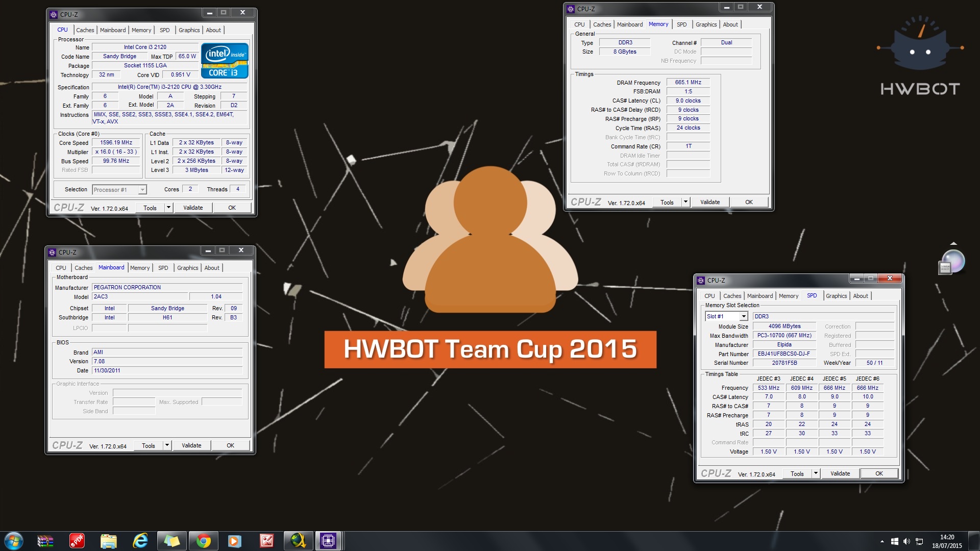This screenshot has height=551, width=980.
Task: Click the Core Speed value 1596.19 MHz
Action: point(116,143)
